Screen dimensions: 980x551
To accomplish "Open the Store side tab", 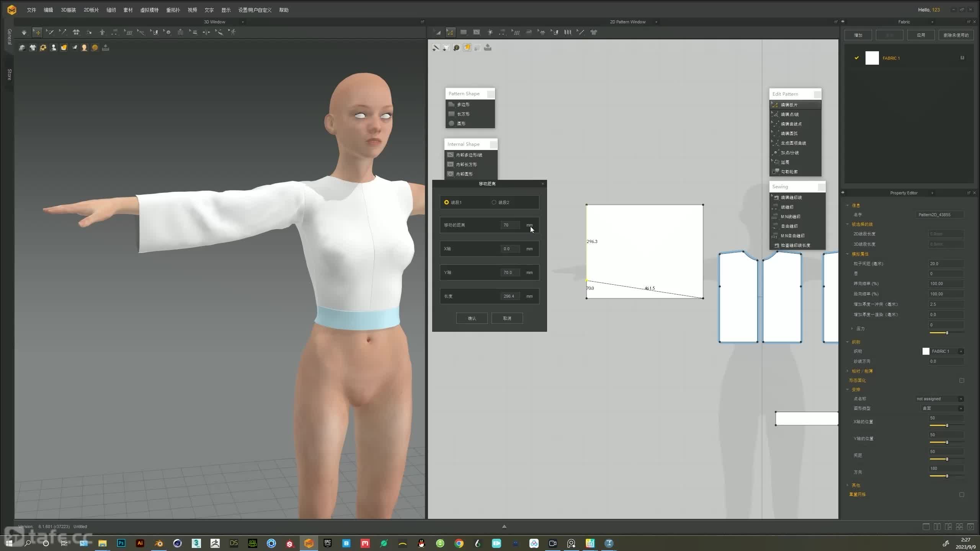I will [9, 75].
